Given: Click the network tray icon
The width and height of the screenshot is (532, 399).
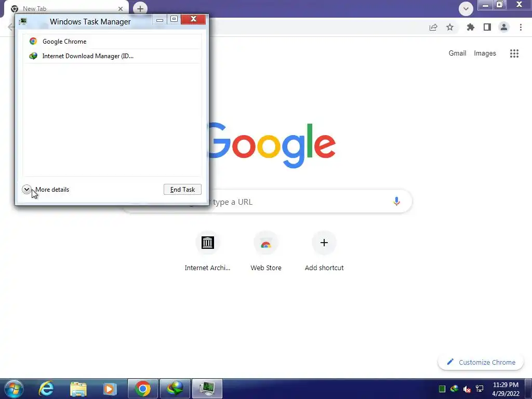Looking at the screenshot, I should 480,389.
